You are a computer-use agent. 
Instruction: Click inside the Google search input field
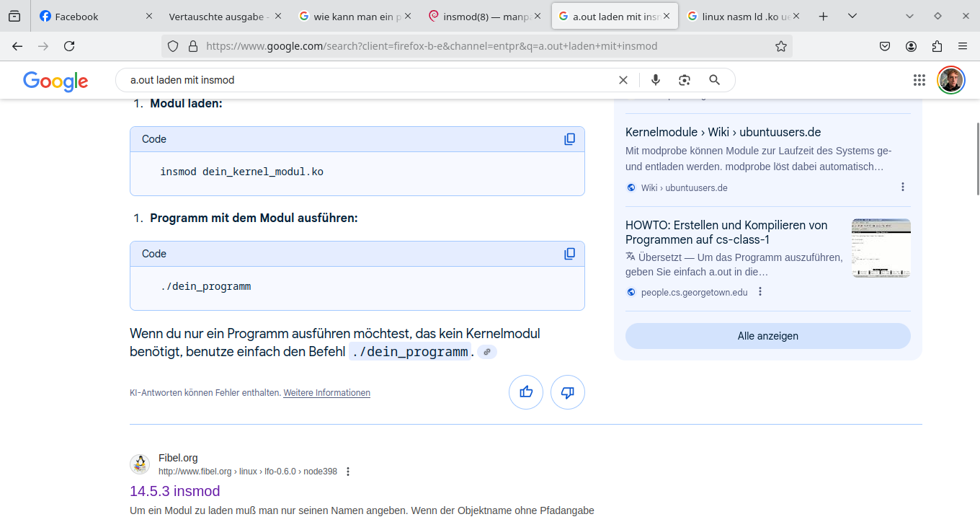coord(360,79)
